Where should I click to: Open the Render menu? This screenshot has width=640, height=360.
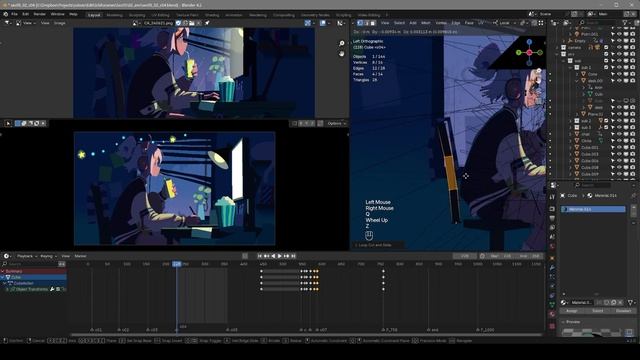(40, 14)
